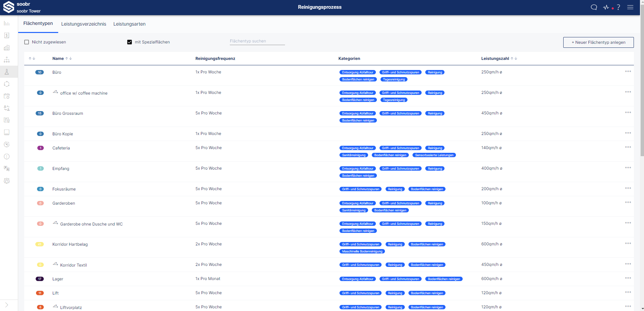
Task: Click the Maschinelle Bodenreinigung tag
Action: point(362,251)
